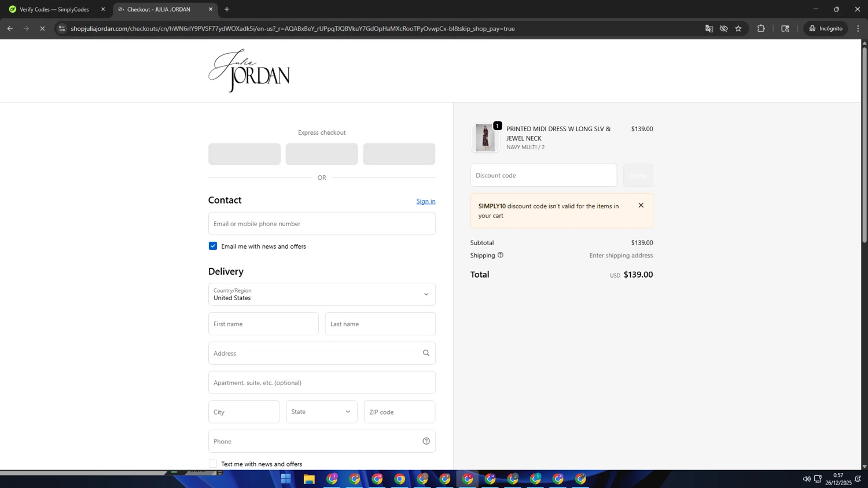
Task: Focus the First name field
Action: tap(263, 324)
